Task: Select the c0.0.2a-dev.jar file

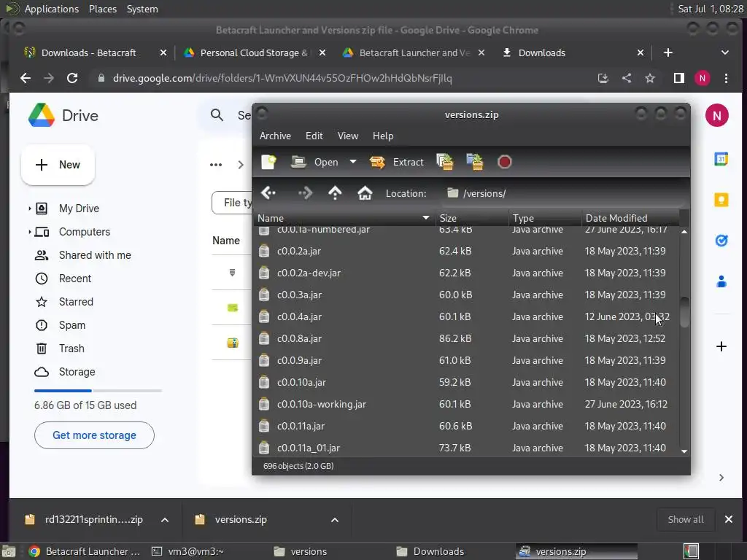Action: tap(466, 273)
